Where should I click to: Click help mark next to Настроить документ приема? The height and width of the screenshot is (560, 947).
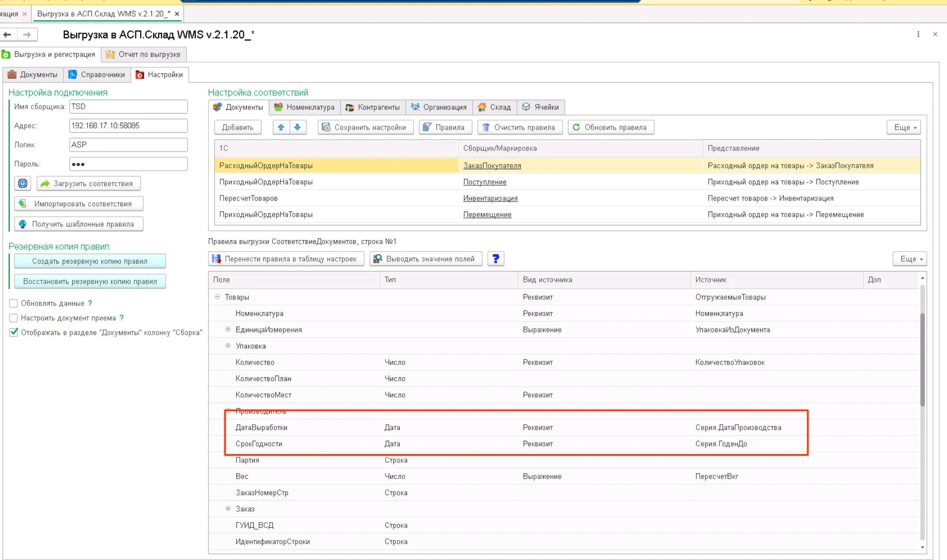coord(121,318)
